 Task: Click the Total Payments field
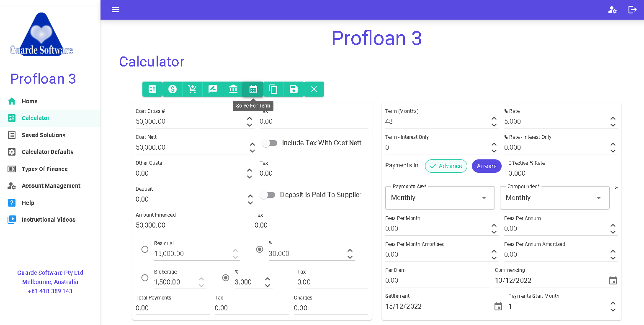173,308
